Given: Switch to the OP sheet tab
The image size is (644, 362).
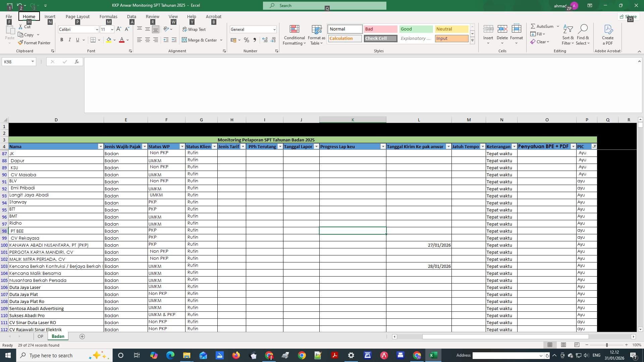Looking at the screenshot, I should 40,336.
